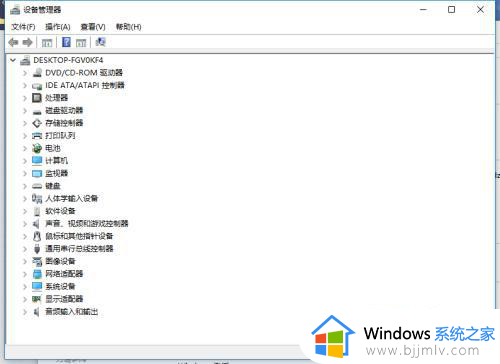The height and width of the screenshot is (364, 500).
Task: Click the 网络适配器 network icon
Action: click(x=37, y=274)
